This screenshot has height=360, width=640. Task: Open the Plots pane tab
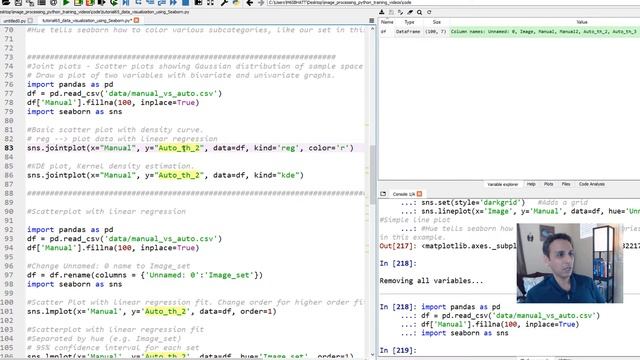[548, 184]
